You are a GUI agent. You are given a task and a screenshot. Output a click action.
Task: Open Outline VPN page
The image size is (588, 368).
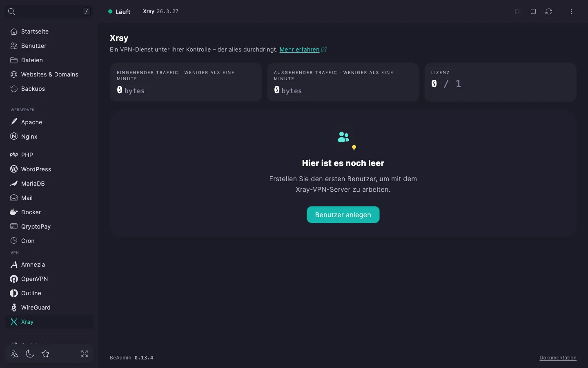49,293
